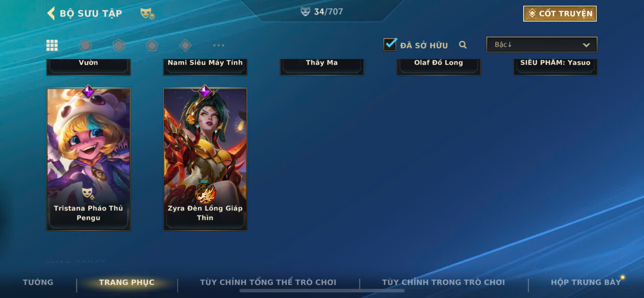Uncheck the Đã Sở Hữu checkbox
The height and width of the screenshot is (298, 644).
coord(390,45)
